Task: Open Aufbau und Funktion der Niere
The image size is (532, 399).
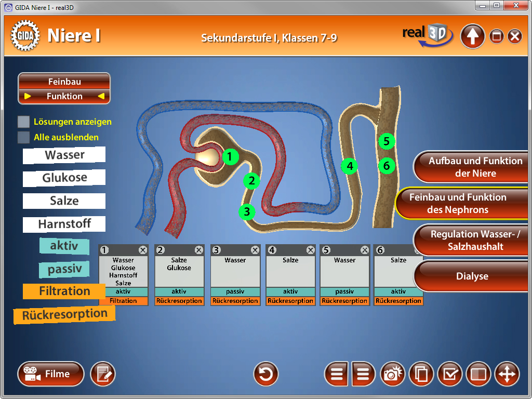Action: coord(473,167)
